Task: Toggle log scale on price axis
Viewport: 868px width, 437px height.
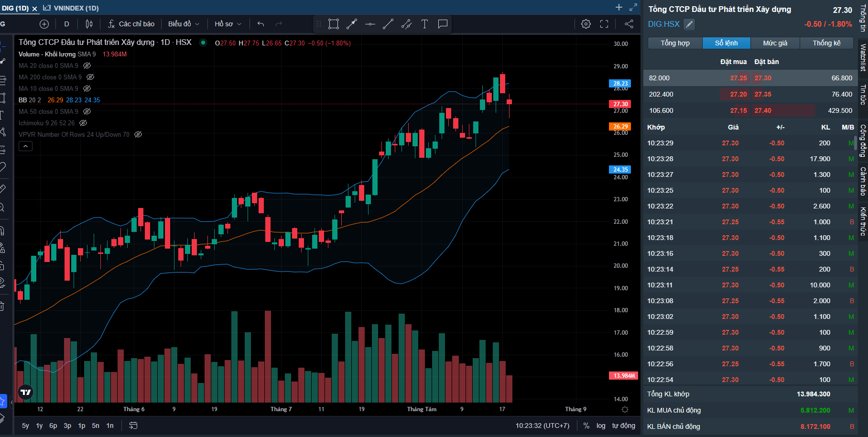Action: point(601,426)
